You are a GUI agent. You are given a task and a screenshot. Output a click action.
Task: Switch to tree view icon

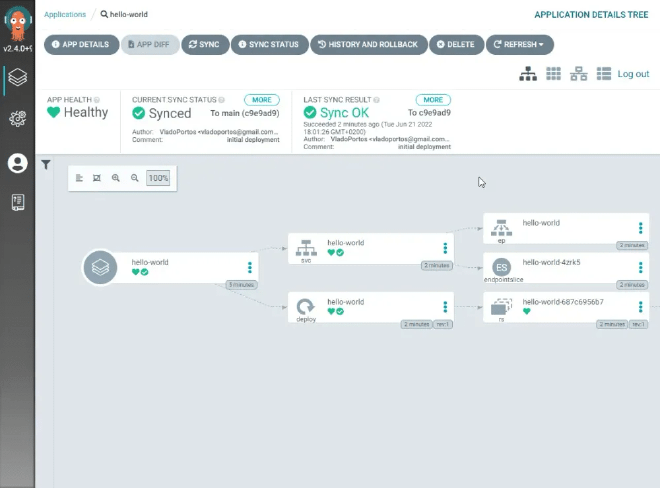(528, 74)
